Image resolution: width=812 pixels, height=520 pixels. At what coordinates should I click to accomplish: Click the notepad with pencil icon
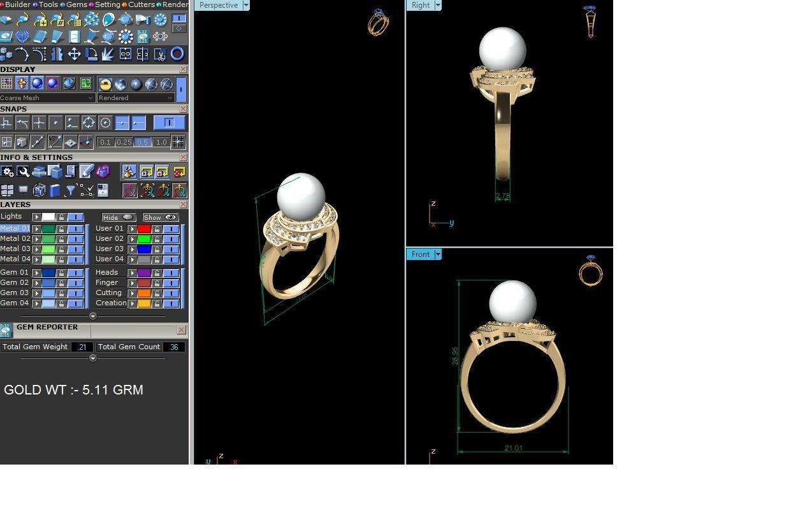click(86, 171)
